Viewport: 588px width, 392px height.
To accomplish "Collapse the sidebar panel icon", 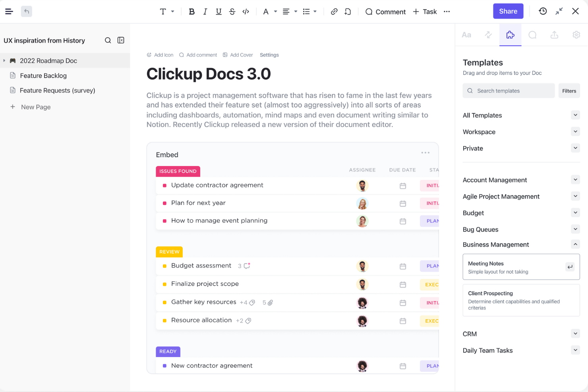I will (121, 40).
